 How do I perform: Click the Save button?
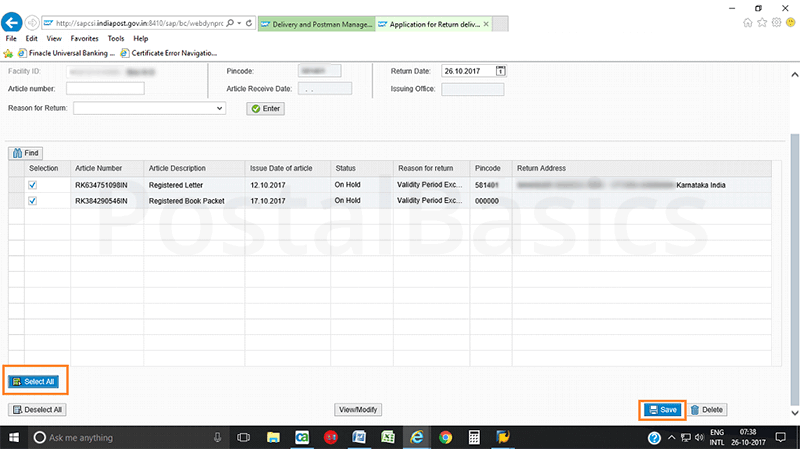(x=662, y=410)
